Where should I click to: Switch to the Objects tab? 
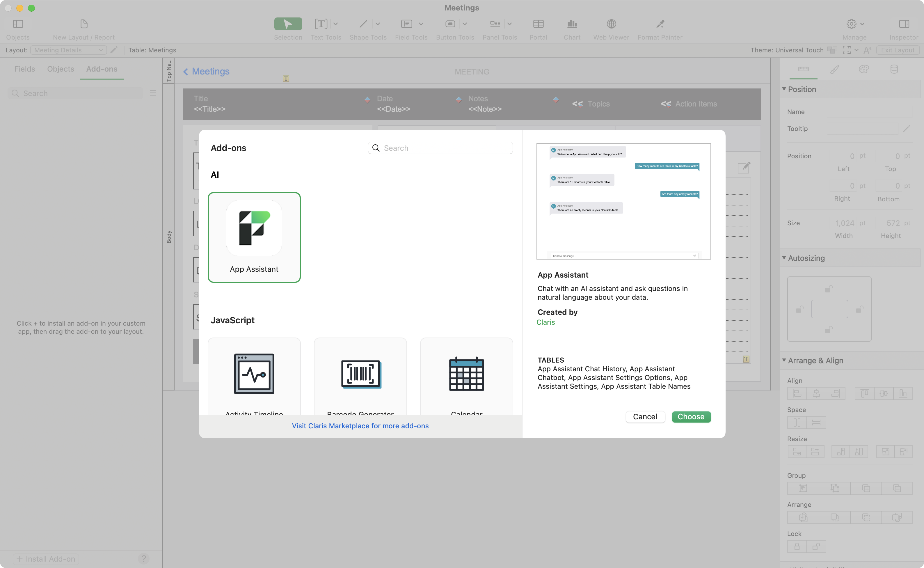[x=61, y=69]
